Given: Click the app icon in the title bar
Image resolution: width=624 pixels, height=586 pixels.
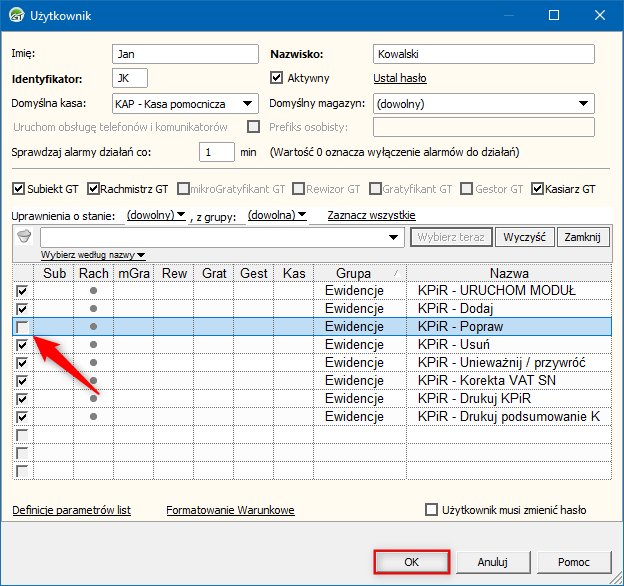Looking at the screenshot, I should (x=17, y=15).
